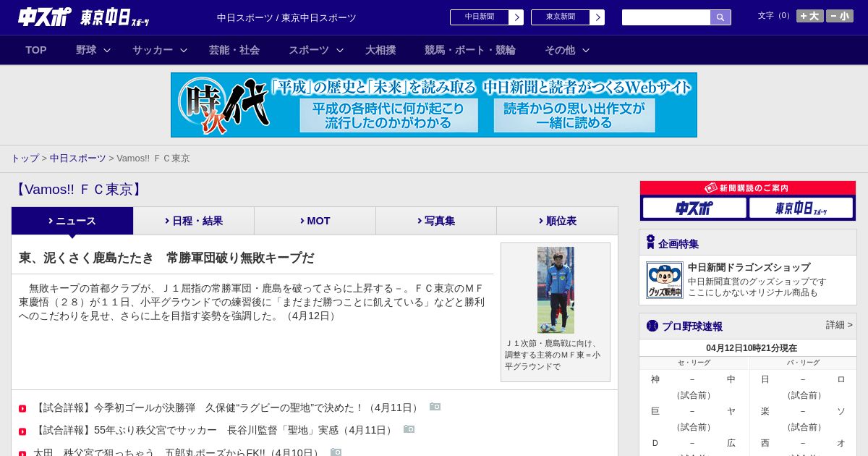
Task: Click the グッズ販売中 Dragons shop thumbnail
Action: tap(665, 280)
